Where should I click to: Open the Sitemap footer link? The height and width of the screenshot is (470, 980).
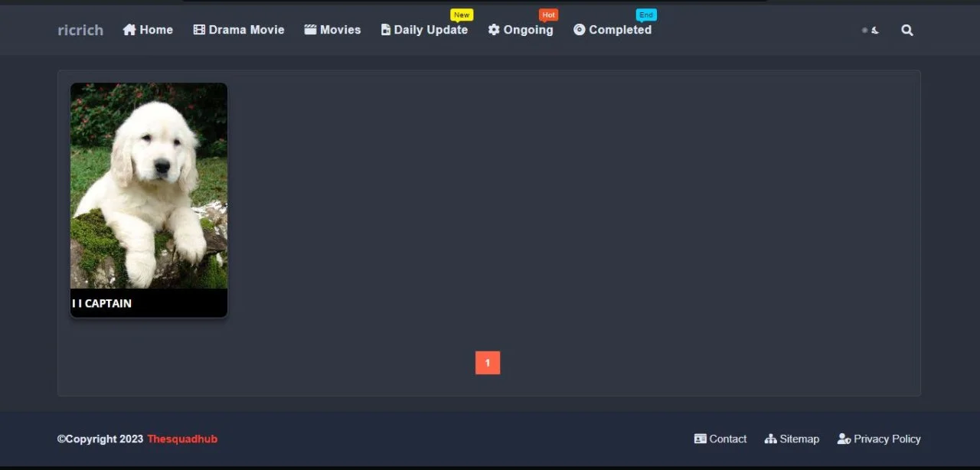(799, 439)
